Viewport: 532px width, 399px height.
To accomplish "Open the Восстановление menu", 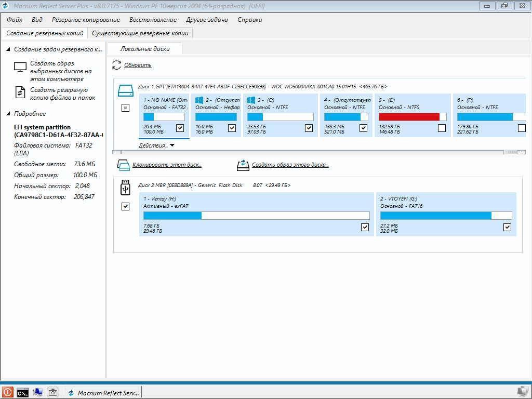I will (153, 20).
